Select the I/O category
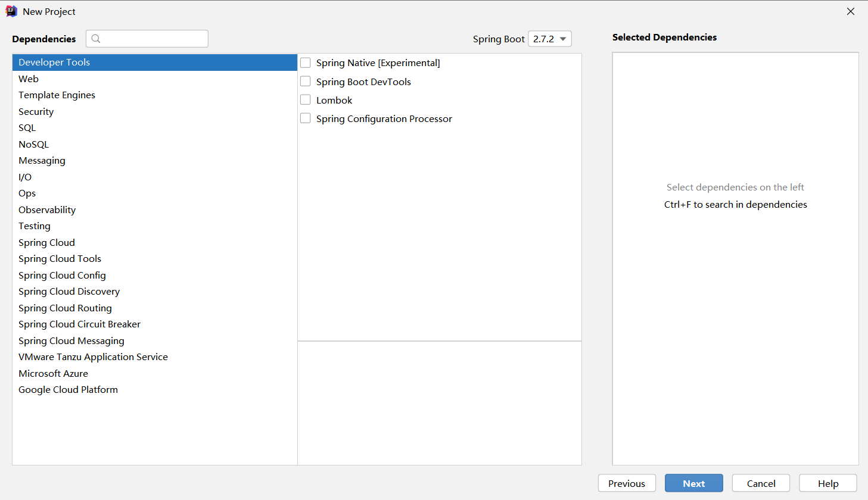 pos(155,177)
